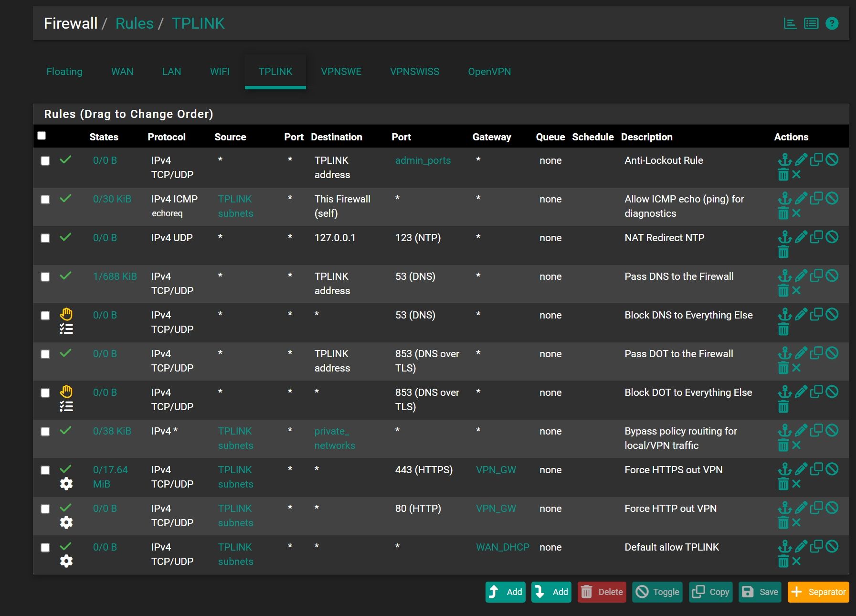Open the firewall rules help icon
The image size is (856, 616).
[x=832, y=23]
